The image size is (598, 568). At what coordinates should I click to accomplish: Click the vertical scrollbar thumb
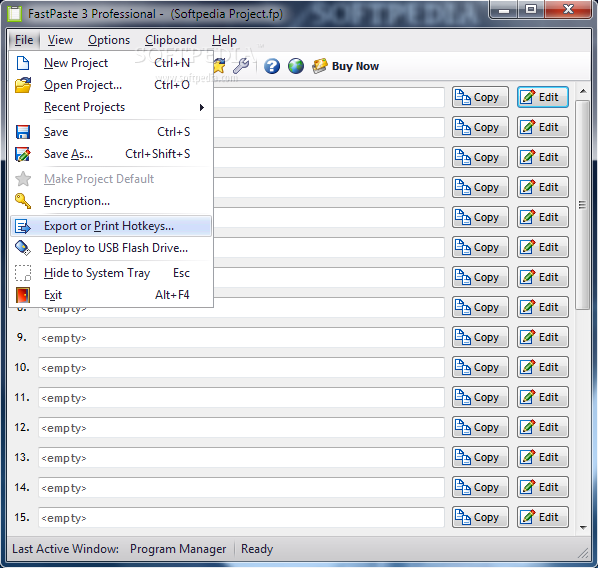click(x=582, y=205)
